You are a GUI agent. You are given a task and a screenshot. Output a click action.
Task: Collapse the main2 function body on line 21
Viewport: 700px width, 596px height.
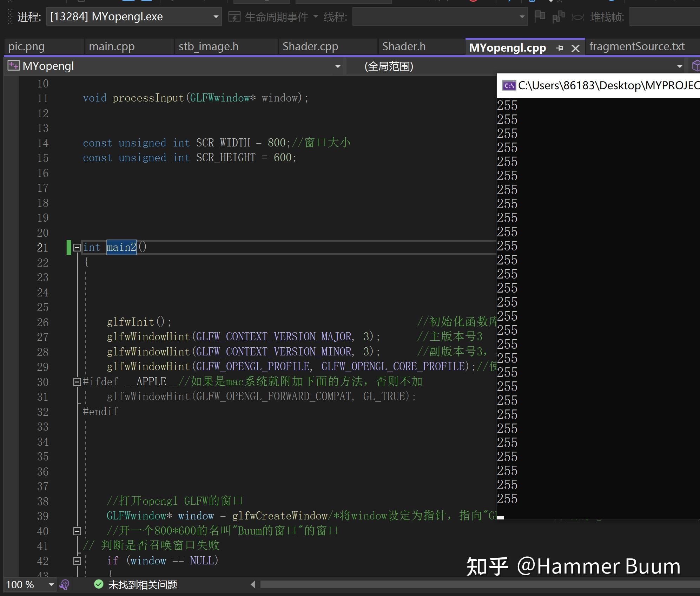(x=77, y=248)
